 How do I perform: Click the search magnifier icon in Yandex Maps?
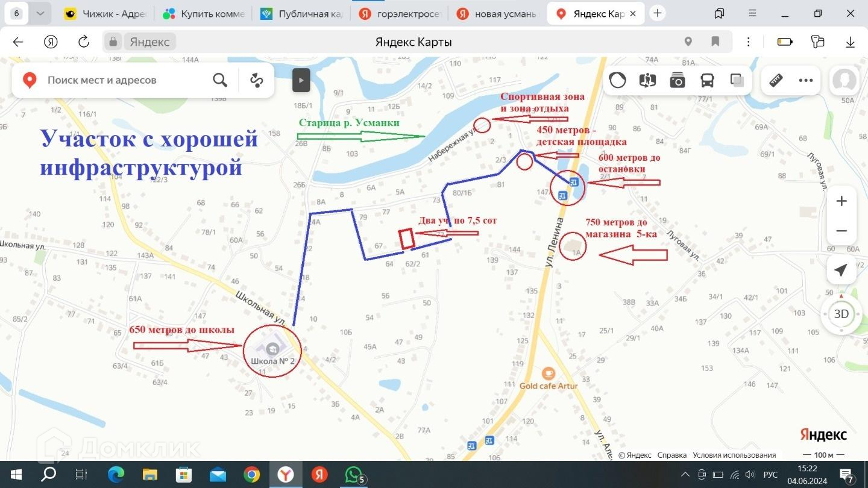pos(220,80)
